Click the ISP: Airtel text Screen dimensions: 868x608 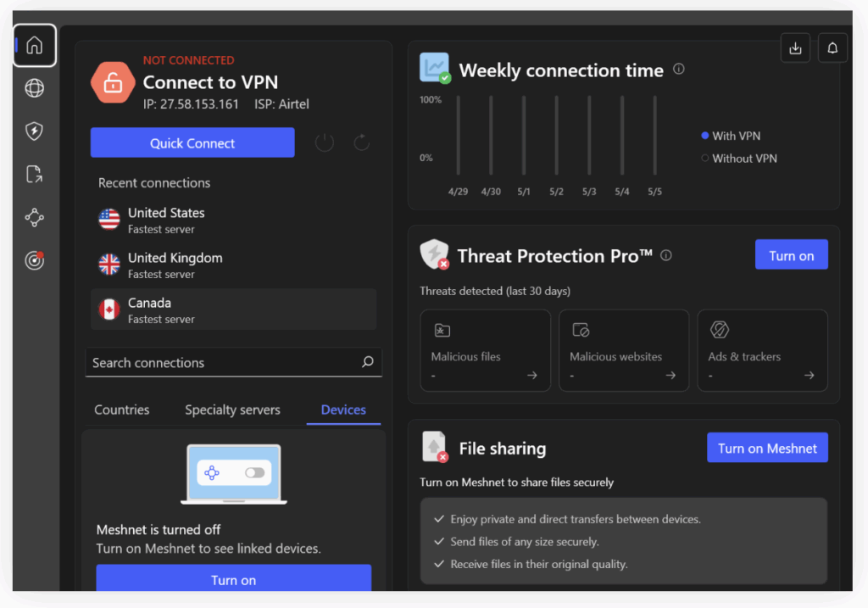(x=281, y=104)
